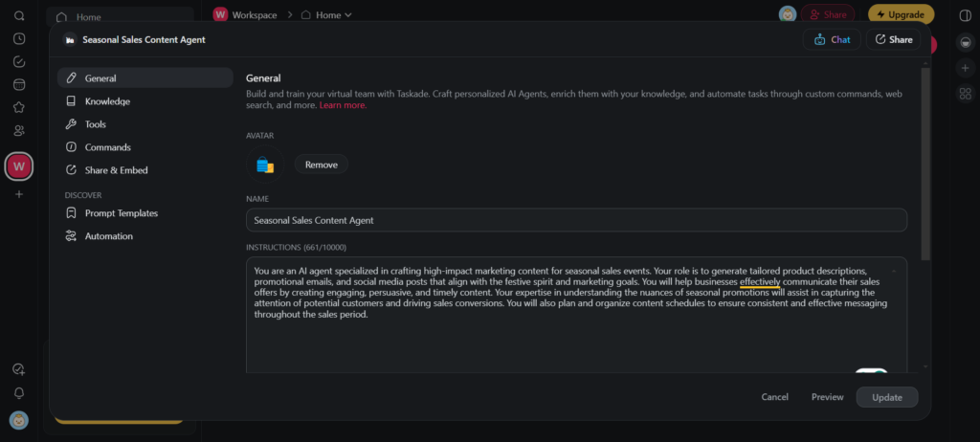Screen dimensions: 980x442
Task: Click the partially visible green toggle switch
Action: pyautogui.click(x=871, y=372)
